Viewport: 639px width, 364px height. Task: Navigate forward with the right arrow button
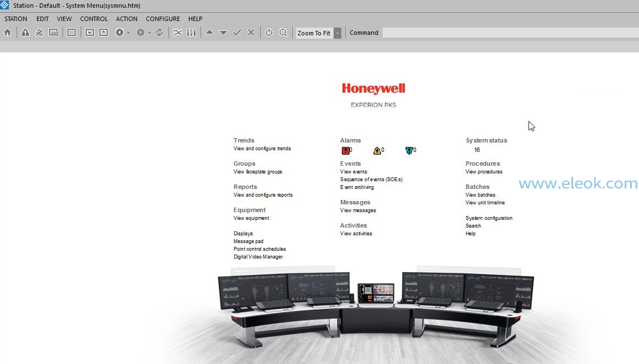point(141,33)
